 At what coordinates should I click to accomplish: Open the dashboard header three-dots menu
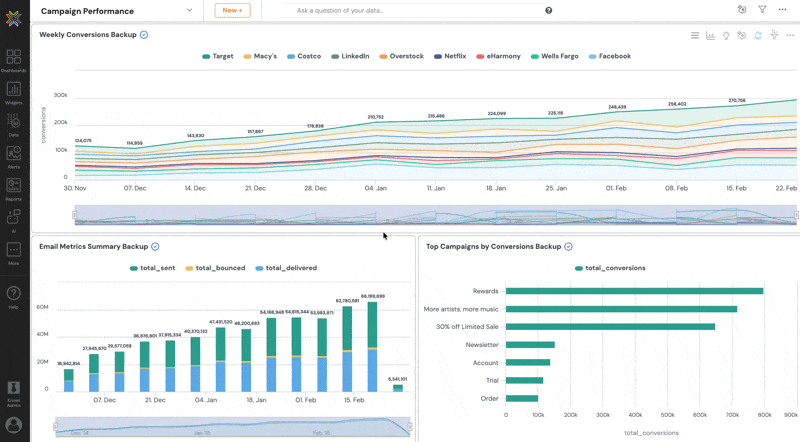click(782, 10)
